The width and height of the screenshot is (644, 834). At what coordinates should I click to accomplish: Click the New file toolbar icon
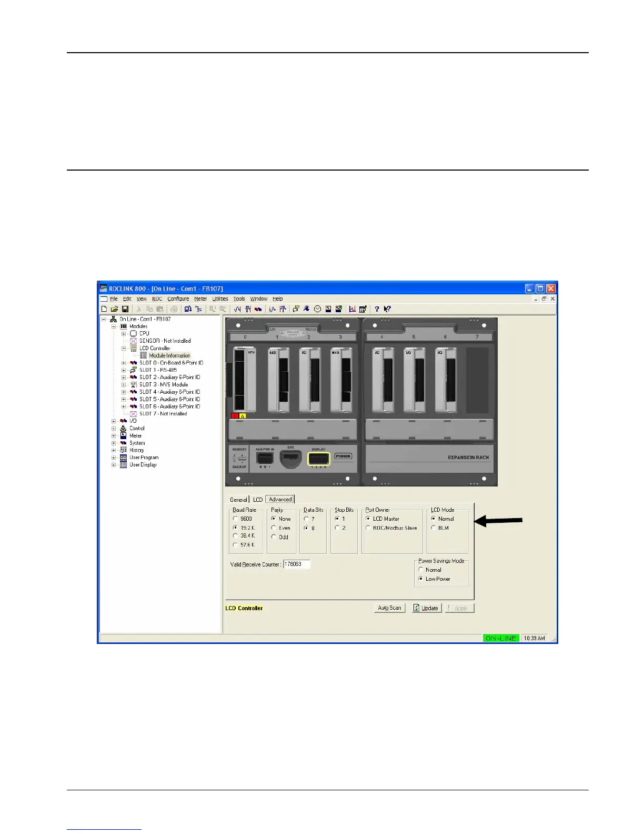(x=104, y=309)
